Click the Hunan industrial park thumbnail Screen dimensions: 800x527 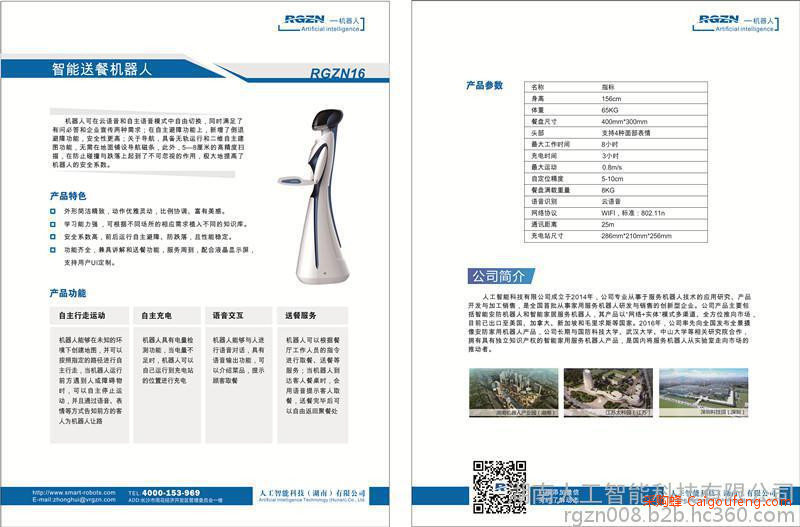[x=514, y=392]
